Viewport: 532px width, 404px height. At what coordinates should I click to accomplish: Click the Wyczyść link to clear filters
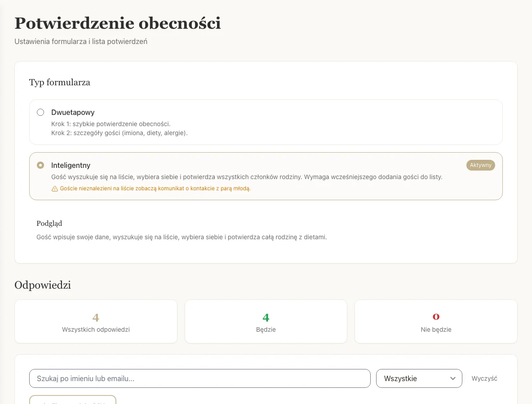click(484, 378)
